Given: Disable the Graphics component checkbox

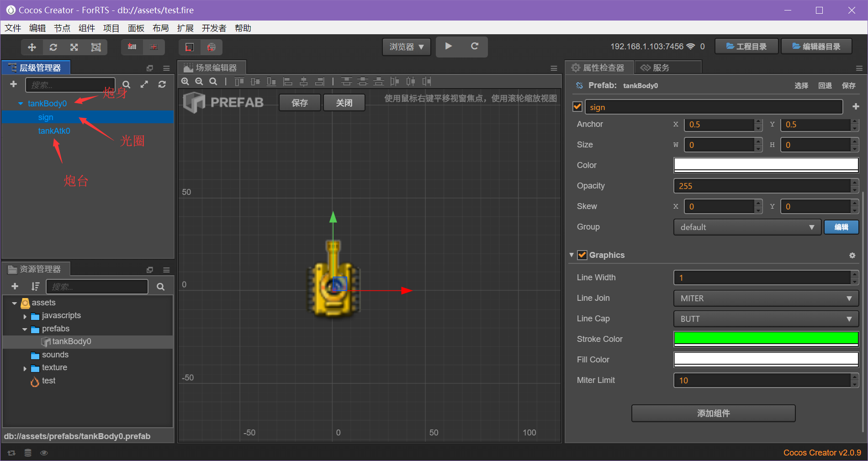Looking at the screenshot, I should [582, 255].
